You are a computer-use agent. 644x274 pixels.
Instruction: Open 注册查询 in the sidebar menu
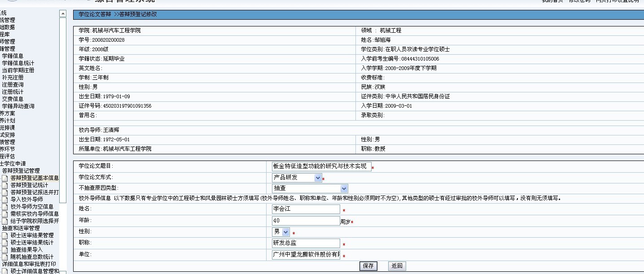coord(13,85)
